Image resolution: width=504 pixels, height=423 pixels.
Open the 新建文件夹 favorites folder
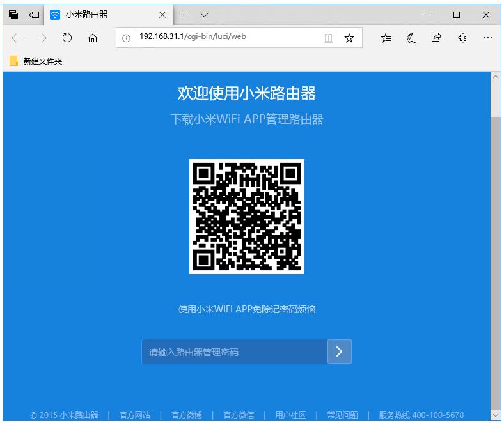click(36, 61)
